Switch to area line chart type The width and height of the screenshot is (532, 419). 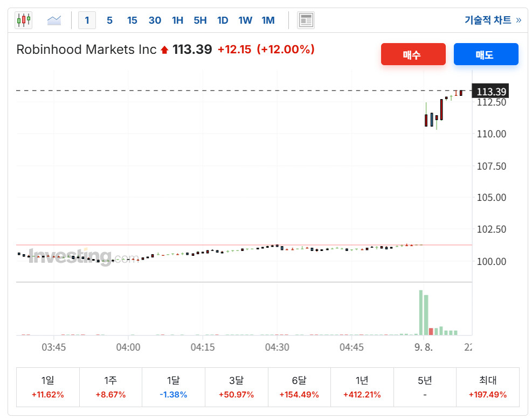tap(54, 20)
